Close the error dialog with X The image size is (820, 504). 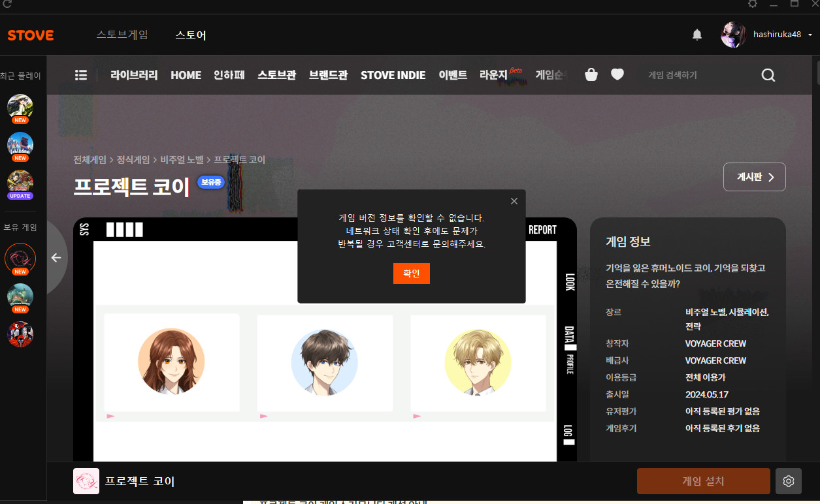coord(514,201)
